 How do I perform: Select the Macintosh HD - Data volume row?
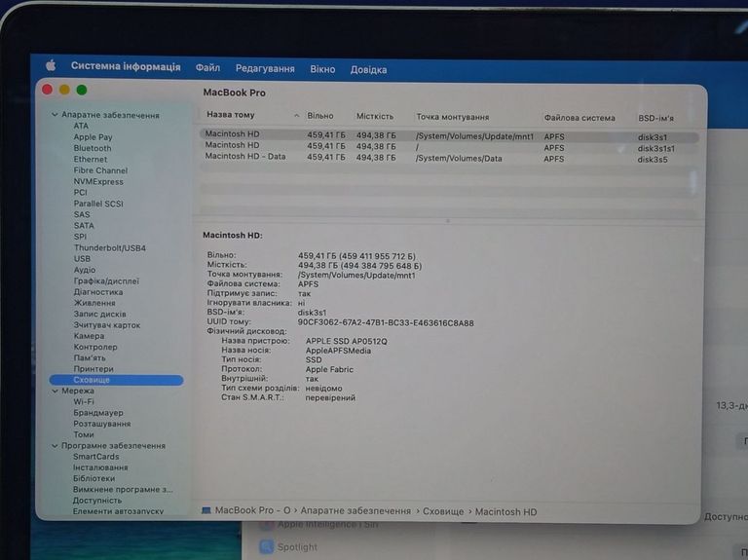(x=245, y=157)
